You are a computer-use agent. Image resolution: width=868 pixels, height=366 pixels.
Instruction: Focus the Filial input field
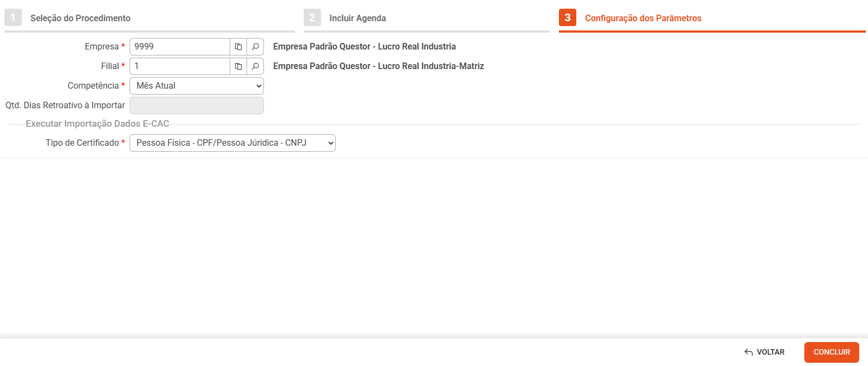180,66
